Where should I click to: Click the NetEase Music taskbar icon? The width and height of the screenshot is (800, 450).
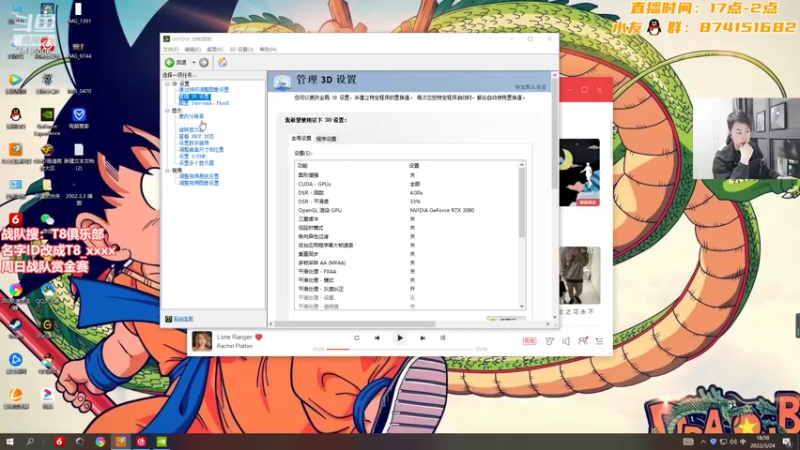click(141, 441)
